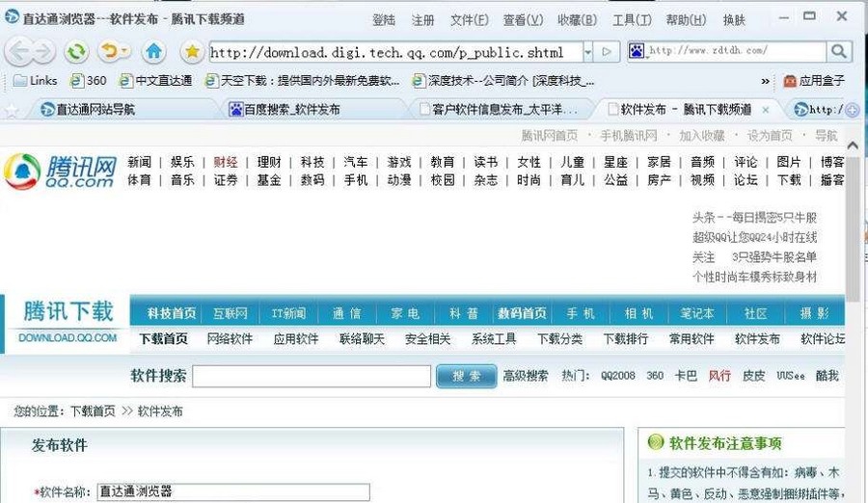
Task: Click the go arrow beside address bar
Action: tap(607, 52)
